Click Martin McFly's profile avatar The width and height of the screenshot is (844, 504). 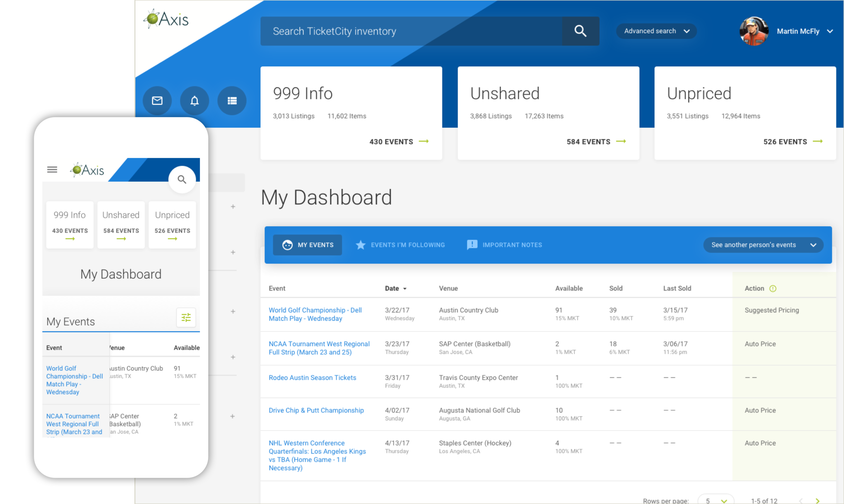(x=754, y=31)
